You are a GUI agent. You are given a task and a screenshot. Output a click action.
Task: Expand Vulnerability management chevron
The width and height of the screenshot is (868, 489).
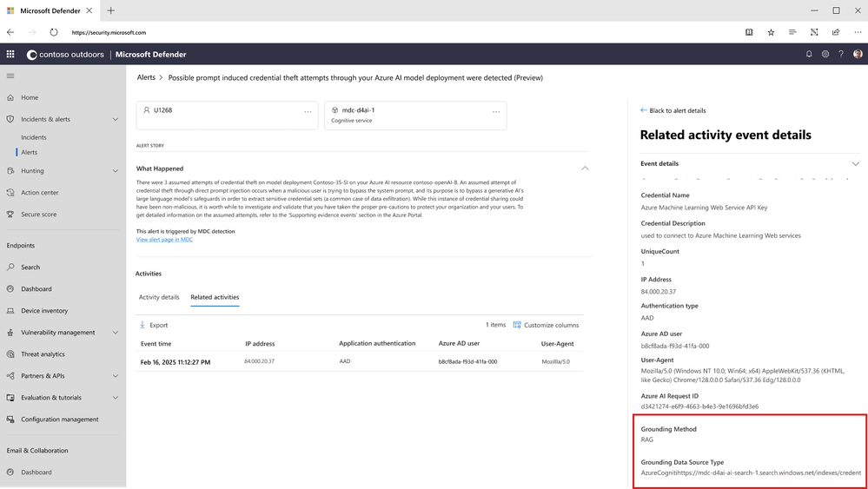coord(116,333)
